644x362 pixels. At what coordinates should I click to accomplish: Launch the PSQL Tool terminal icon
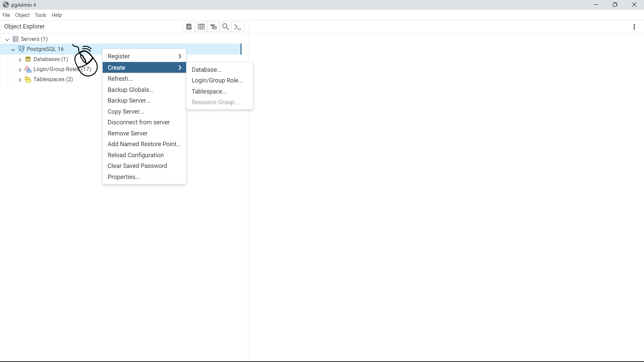coord(238,27)
